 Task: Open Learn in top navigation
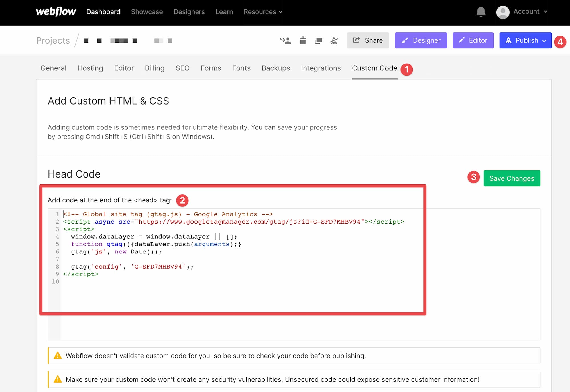[224, 12]
